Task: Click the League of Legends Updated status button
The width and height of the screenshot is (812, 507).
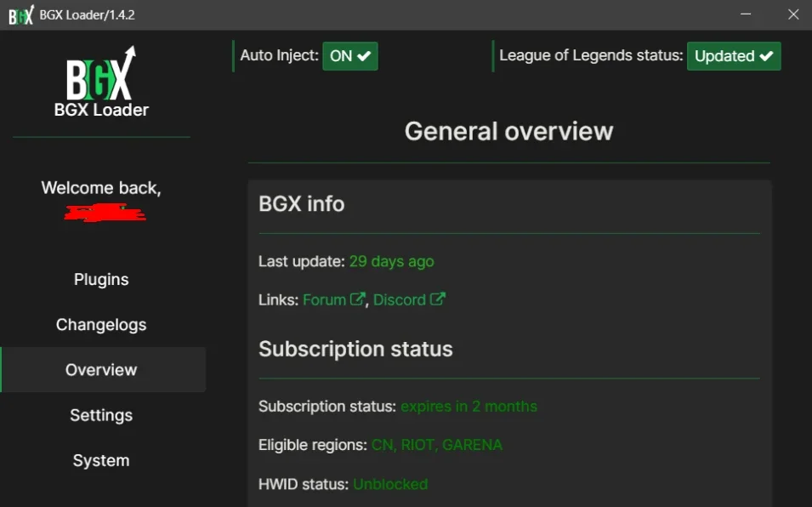Action: (x=734, y=56)
